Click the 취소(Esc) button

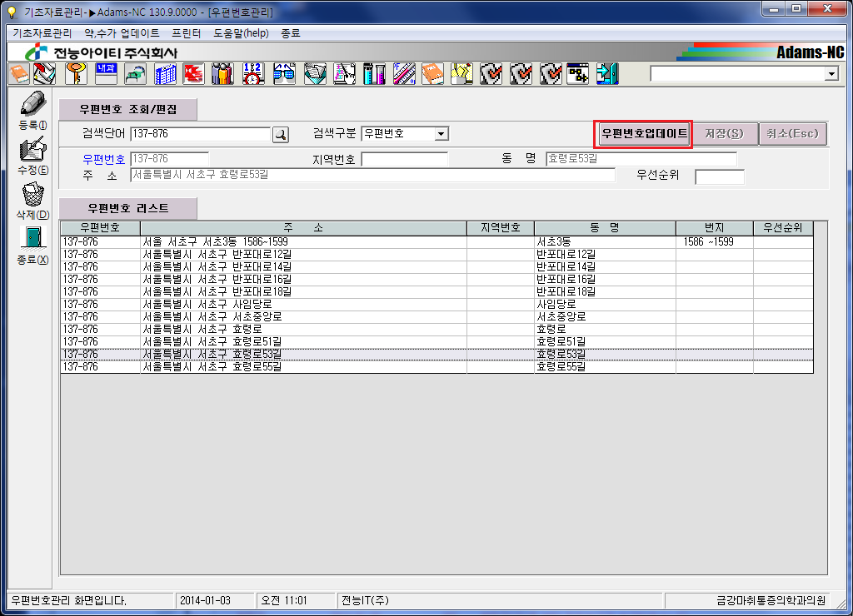(x=793, y=134)
